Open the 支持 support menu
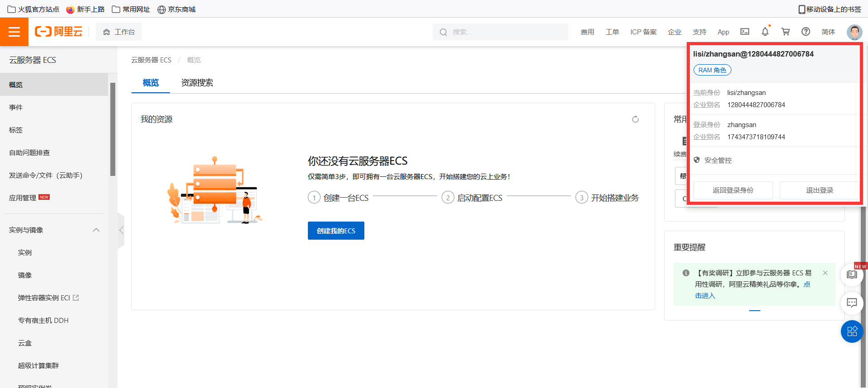 [x=699, y=32]
